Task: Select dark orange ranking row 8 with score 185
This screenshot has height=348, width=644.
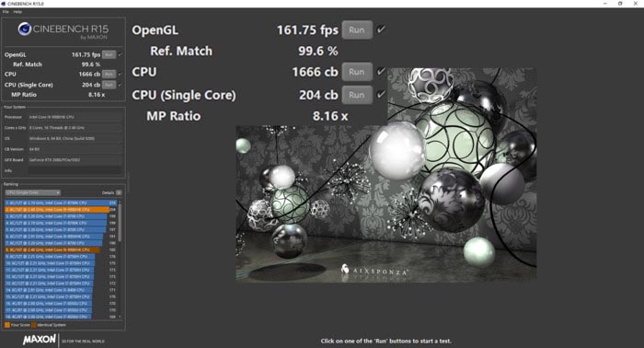Action: pyautogui.click(x=61, y=249)
